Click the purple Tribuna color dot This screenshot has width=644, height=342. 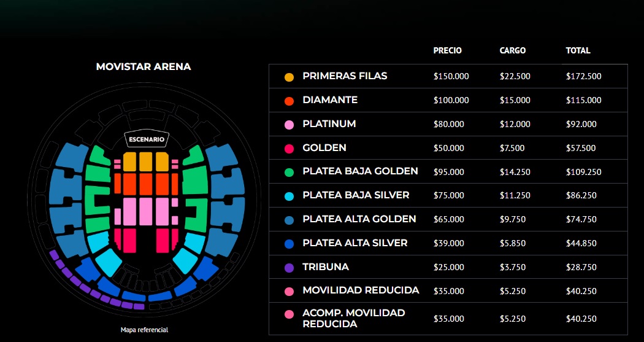[x=289, y=268]
